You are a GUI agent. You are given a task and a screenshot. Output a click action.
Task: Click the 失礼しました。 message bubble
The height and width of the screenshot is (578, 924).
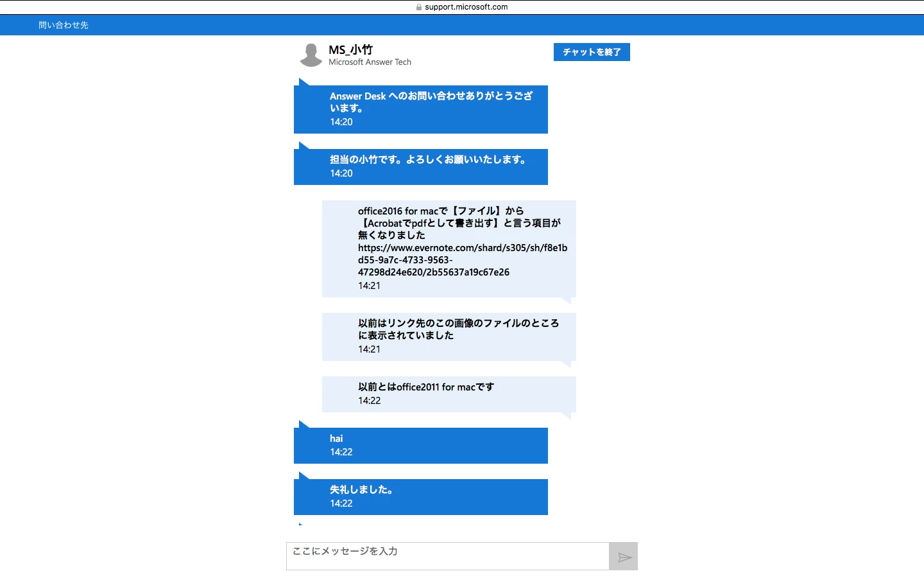[x=421, y=497]
